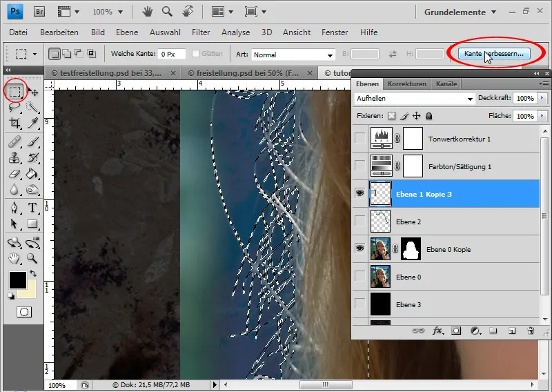Toggle lock all for layer
Viewport: 552px width, 392px height.
428,116
